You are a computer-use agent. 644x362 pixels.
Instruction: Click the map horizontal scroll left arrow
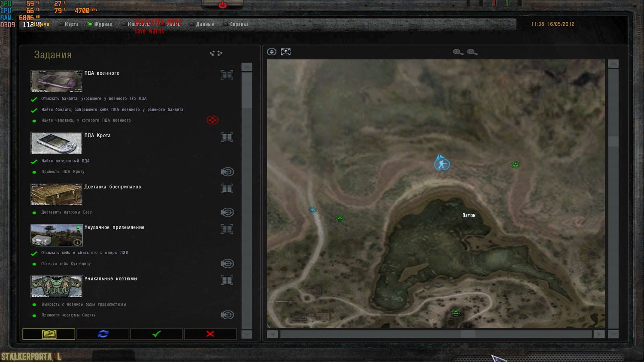[273, 334]
